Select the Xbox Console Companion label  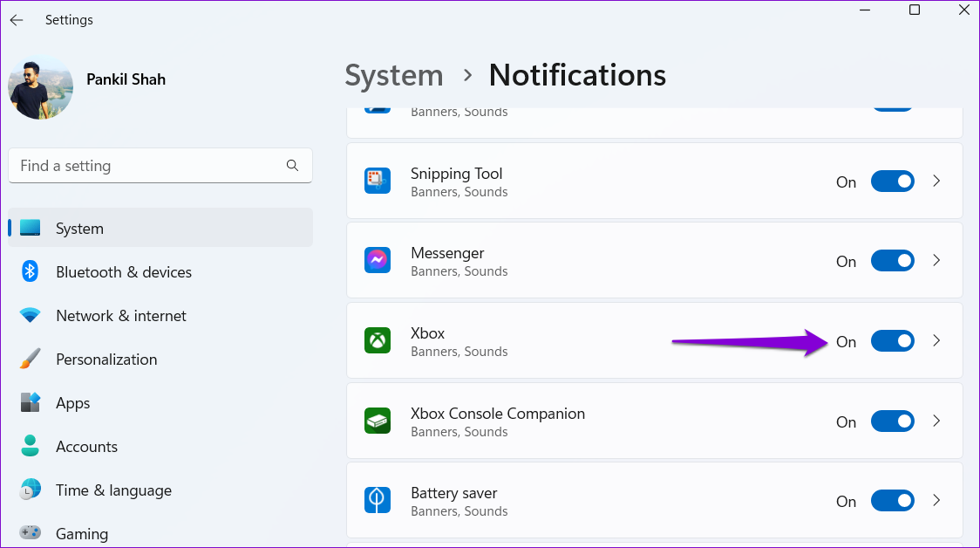pyautogui.click(x=498, y=414)
